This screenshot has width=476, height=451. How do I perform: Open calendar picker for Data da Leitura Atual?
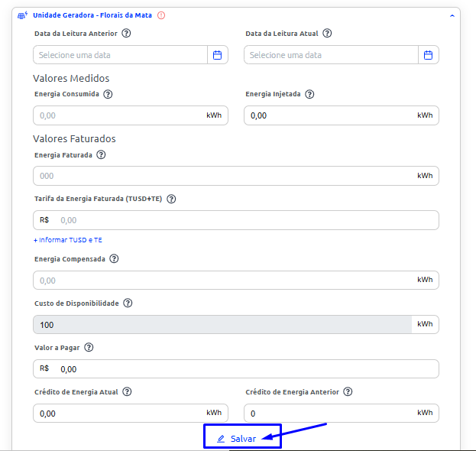tap(428, 55)
